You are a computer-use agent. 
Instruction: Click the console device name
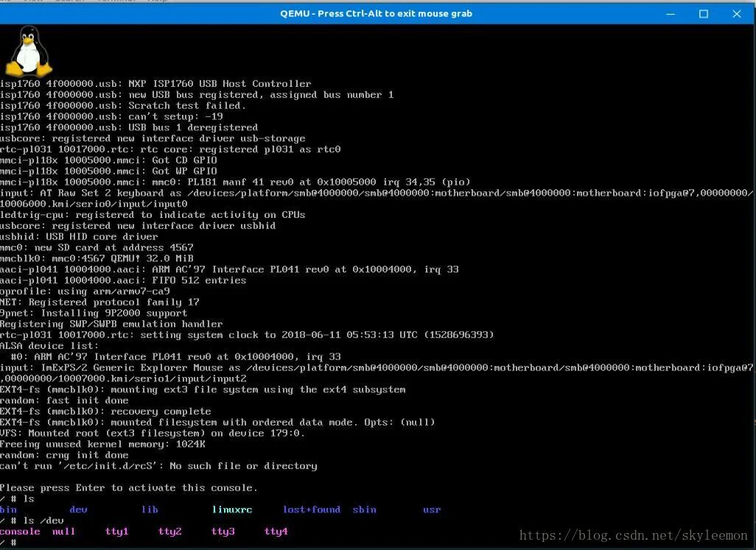coord(19,531)
